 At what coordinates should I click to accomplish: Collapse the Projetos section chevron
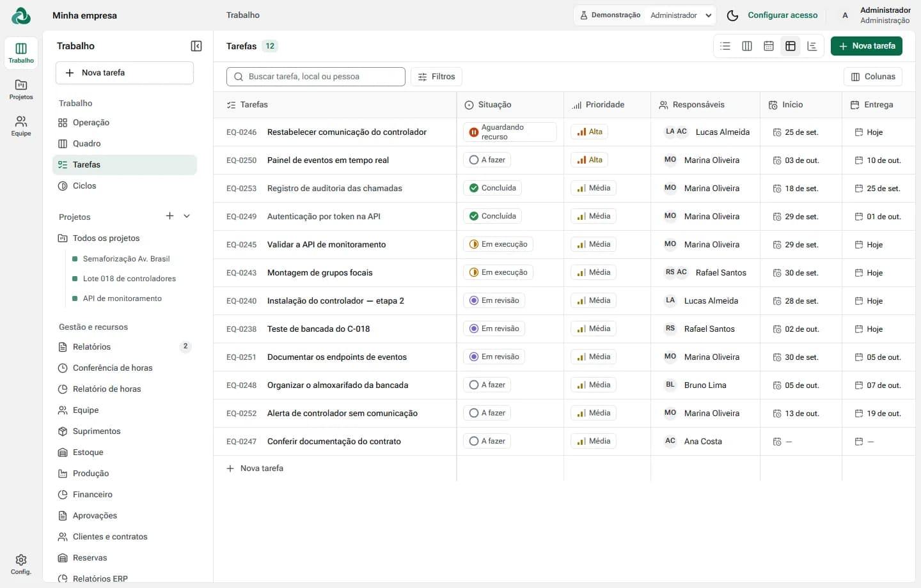[x=187, y=216]
